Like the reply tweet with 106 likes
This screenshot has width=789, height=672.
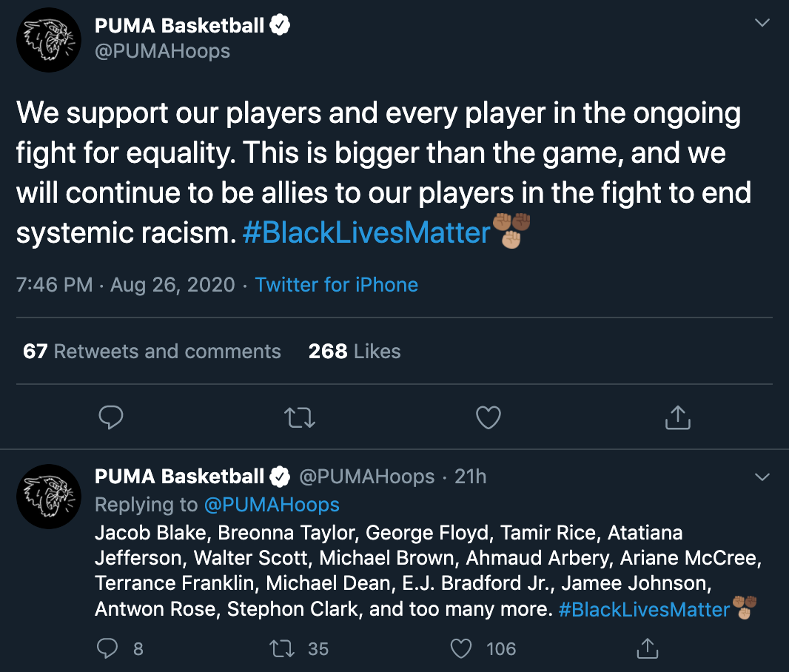[x=461, y=648]
